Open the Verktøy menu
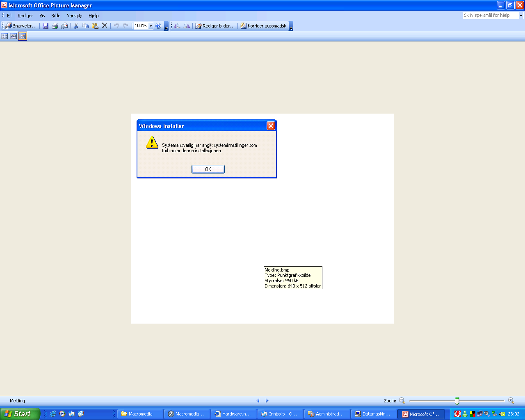This screenshot has width=525, height=420. (x=74, y=16)
